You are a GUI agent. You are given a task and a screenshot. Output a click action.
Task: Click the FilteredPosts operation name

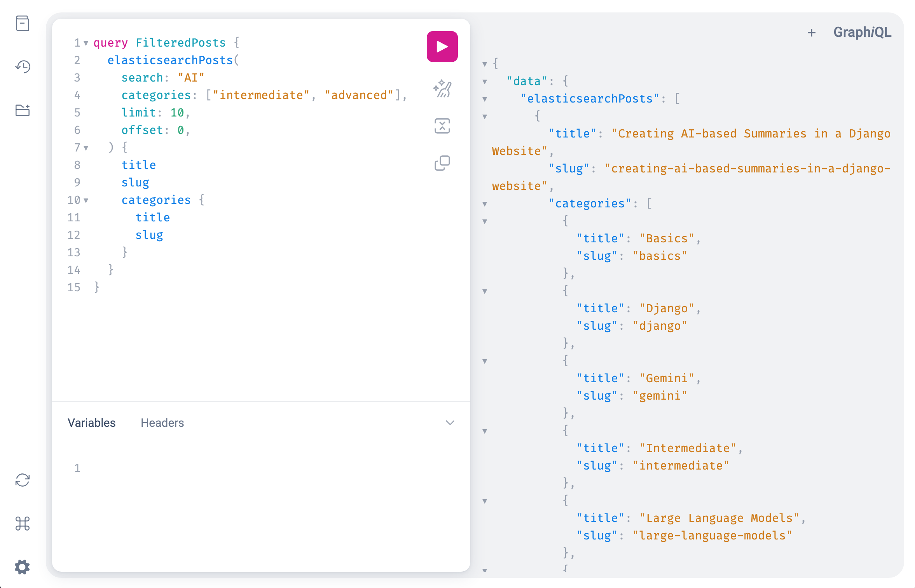tap(181, 43)
